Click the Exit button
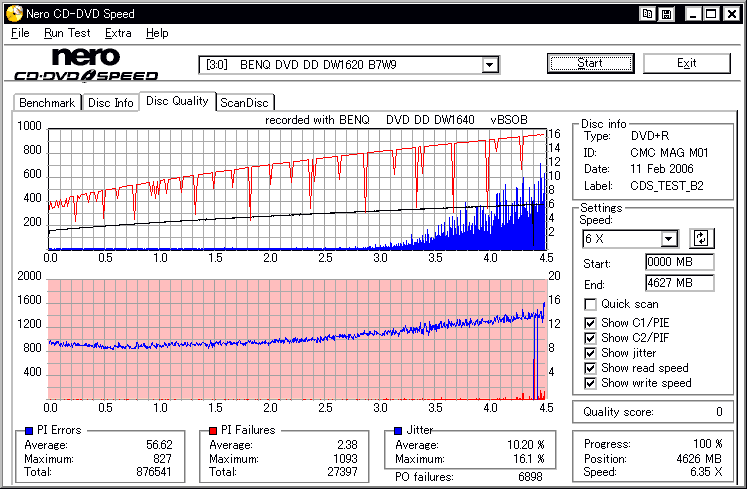The width and height of the screenshot is (747, 489). 686,63
